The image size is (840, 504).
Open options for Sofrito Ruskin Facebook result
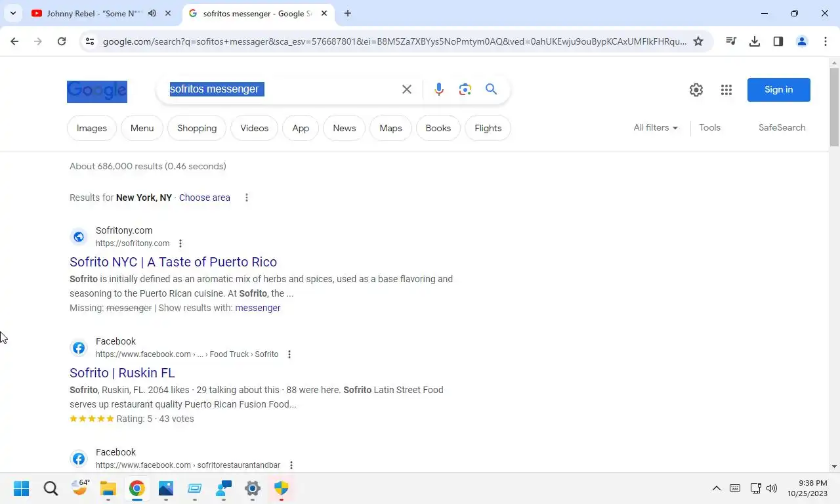(x=289, y=354)
